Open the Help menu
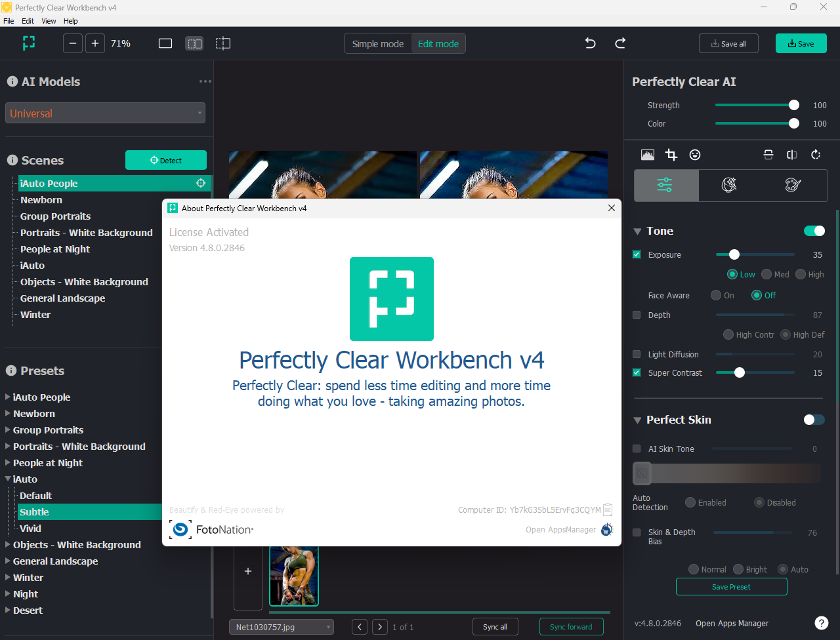The height and width of the screenshot is (640, 840). pyautogui.click(x=71, y=21)
